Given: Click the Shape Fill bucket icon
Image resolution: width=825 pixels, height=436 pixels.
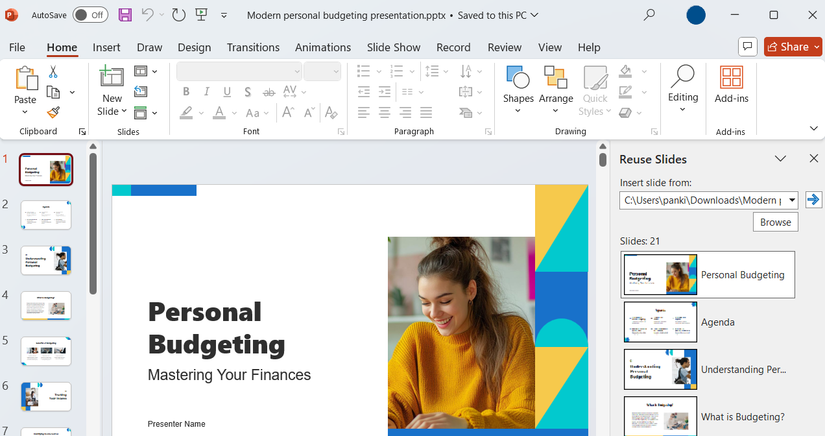Looking at the screenshot, I should coord(625,71).
